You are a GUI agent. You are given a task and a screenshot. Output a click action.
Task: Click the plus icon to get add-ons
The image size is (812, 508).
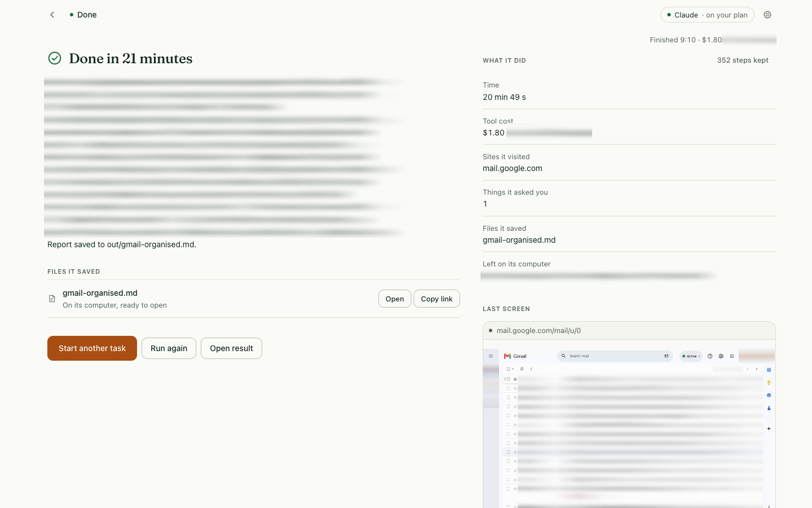[x=769, y=428]
